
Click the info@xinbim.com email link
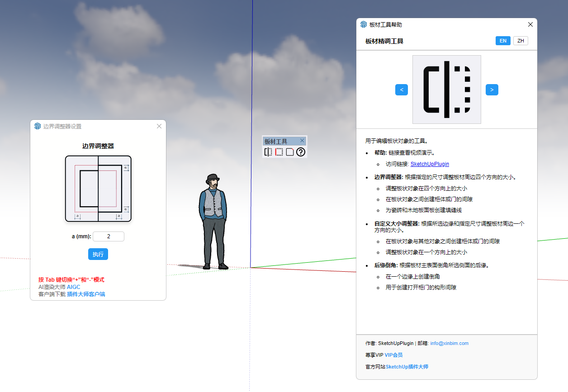[449, 343]
